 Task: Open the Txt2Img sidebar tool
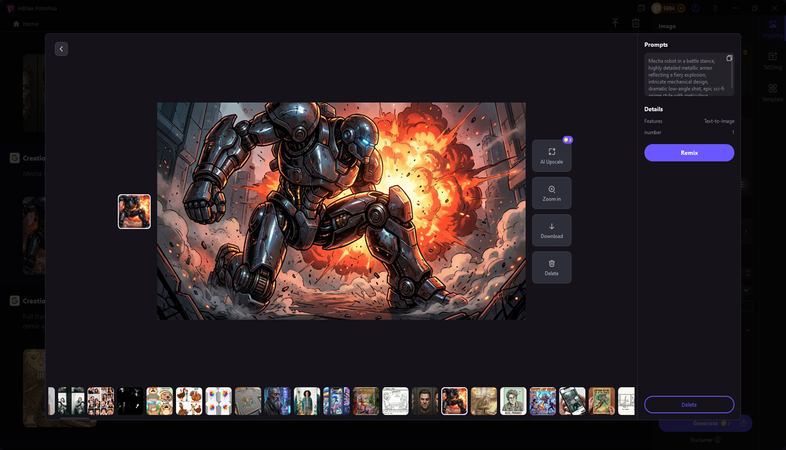click(772, 61)
